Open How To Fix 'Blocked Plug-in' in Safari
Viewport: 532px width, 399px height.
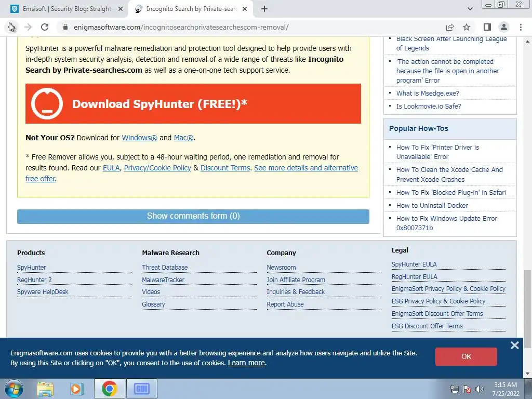(451, 192)
